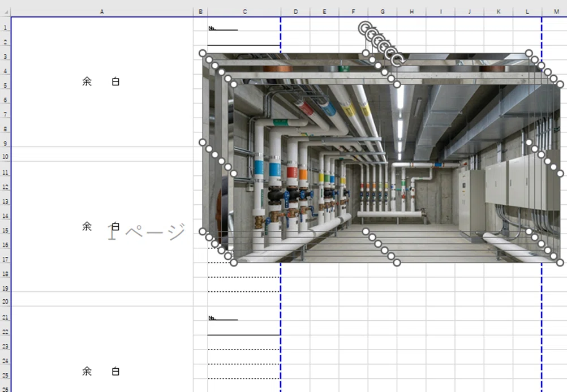Select column L header
This screenshot has width=567, height=392.
pyautogui.click(x=527, y=12)
